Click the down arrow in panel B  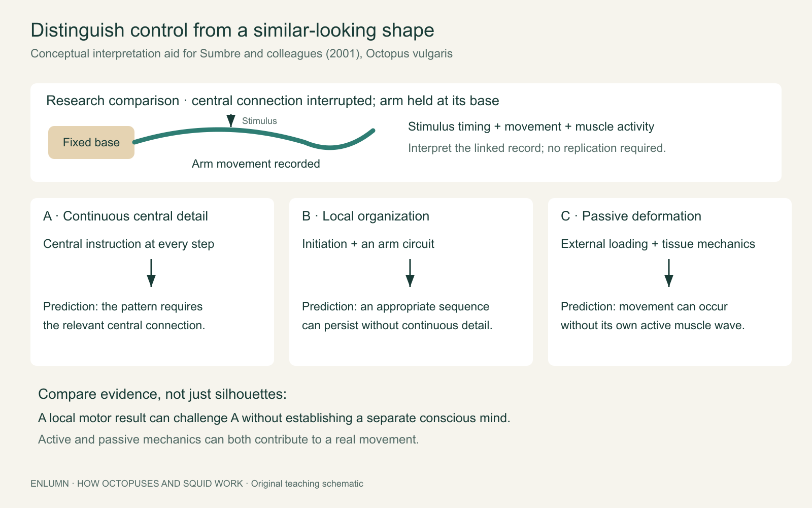pos(410,273)
